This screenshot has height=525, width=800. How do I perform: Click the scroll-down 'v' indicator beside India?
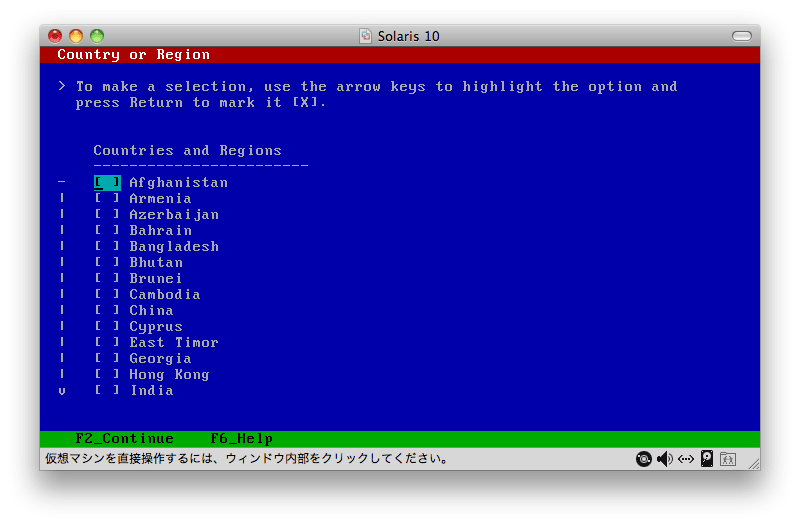coord(62,391)
